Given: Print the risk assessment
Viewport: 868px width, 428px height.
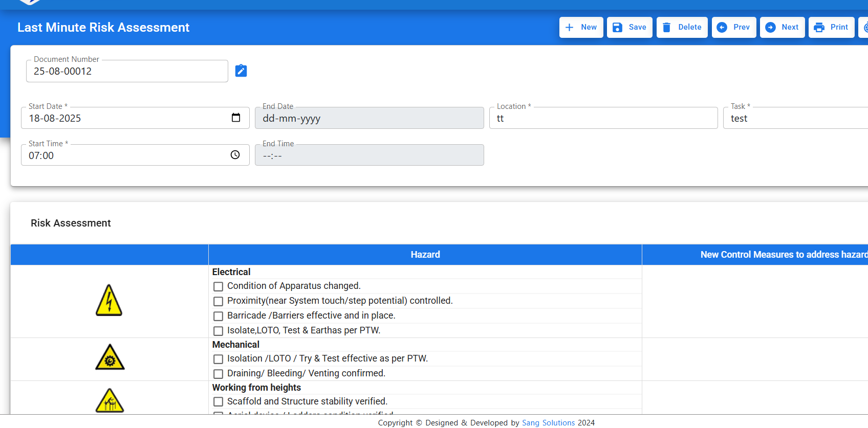Looking at the screenshot, I should [831, 27].
